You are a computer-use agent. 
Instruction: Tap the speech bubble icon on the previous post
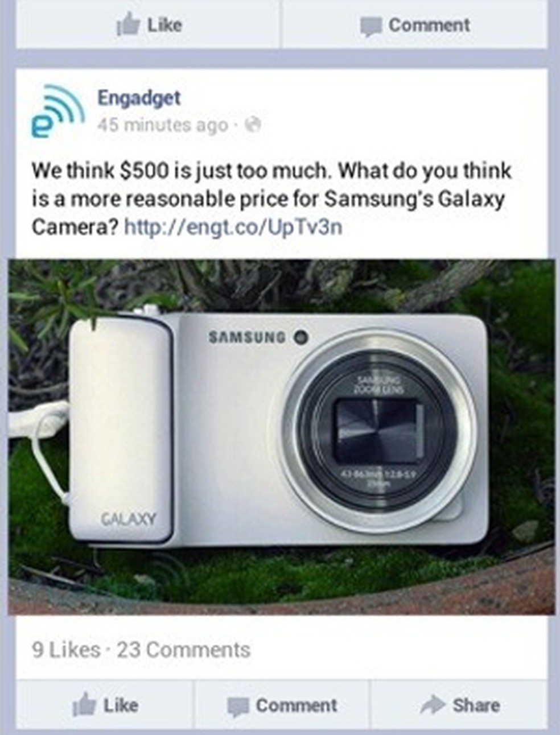click(370, 26)
